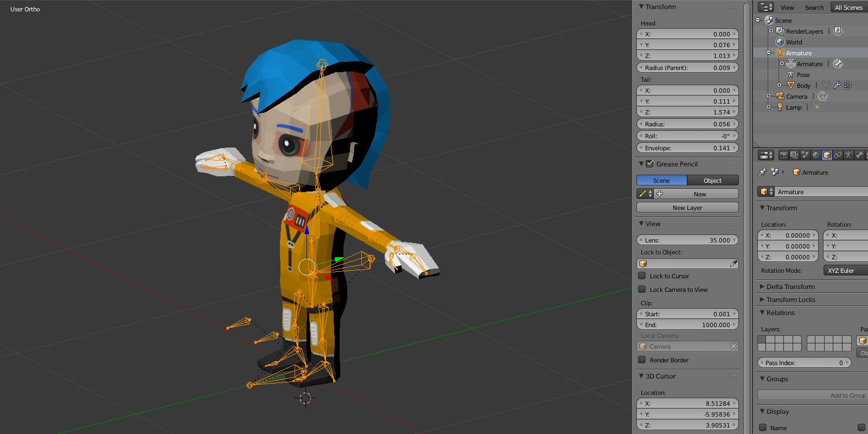Open the outliner All Scenes display dropdown
The width and height of the screenshot is (868, 434).
(849, 7)
